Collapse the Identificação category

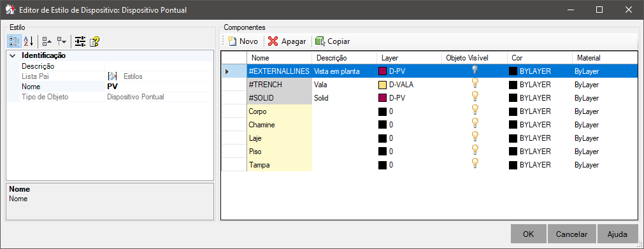pos(13,55)
